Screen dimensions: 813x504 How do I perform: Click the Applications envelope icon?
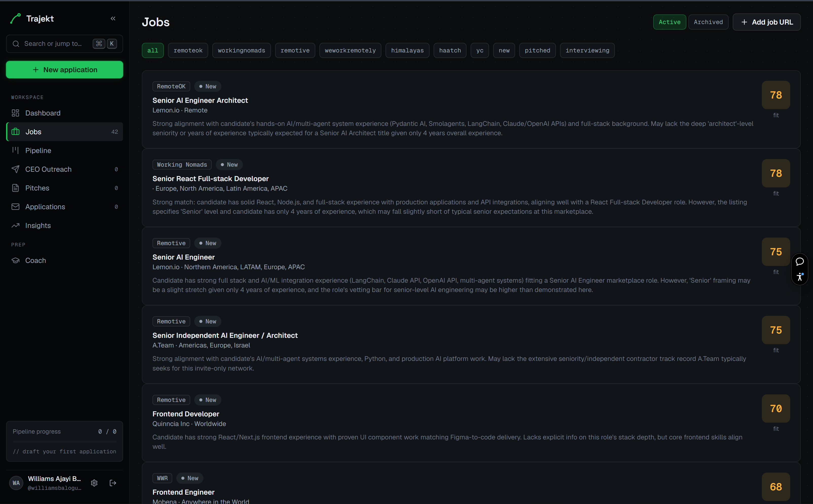15,207
